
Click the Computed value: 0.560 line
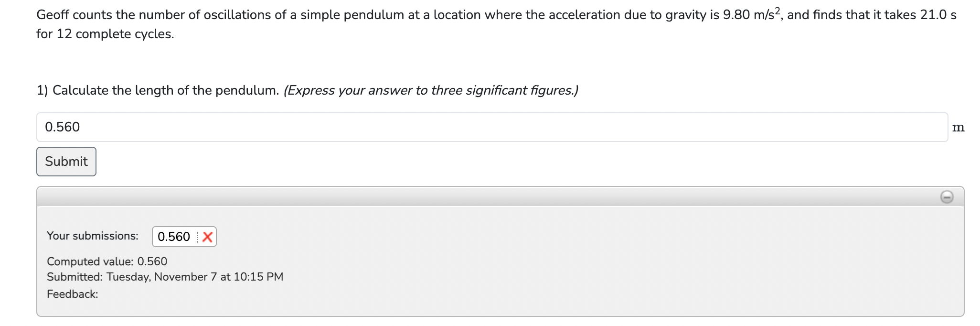107,261
